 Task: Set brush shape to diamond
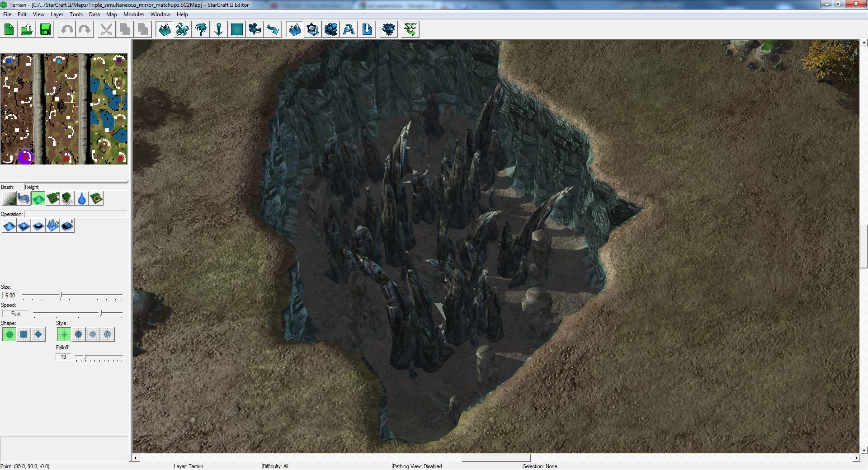coord(38,334)
